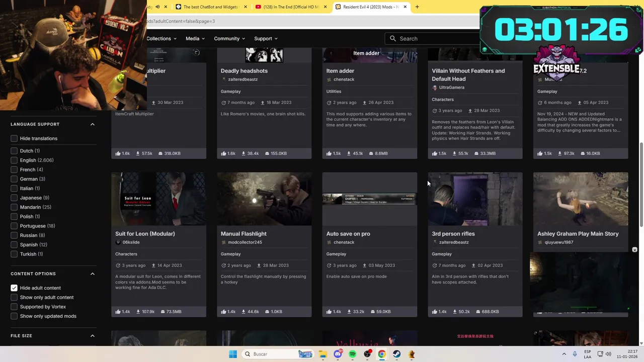The height and width of the screenshot is (362, 644).
Task: Click UltraGamera's avatar icon
Action: [435, 87]
